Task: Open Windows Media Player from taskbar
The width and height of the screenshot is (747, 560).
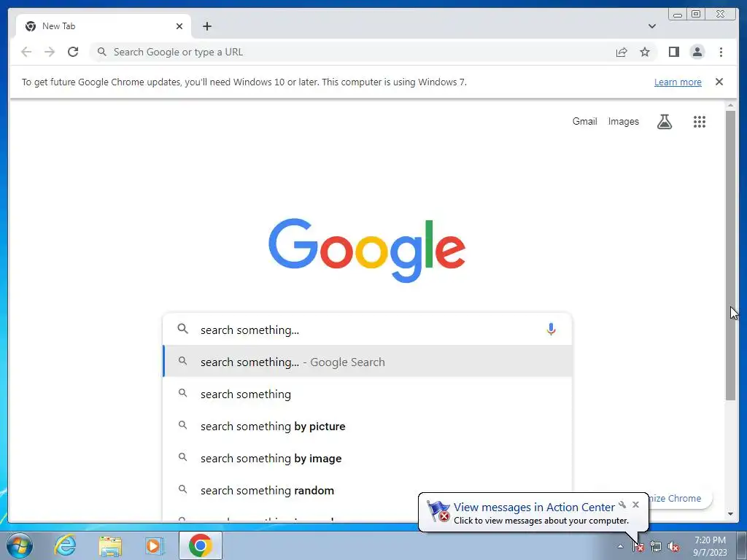Action: point(154,545)
